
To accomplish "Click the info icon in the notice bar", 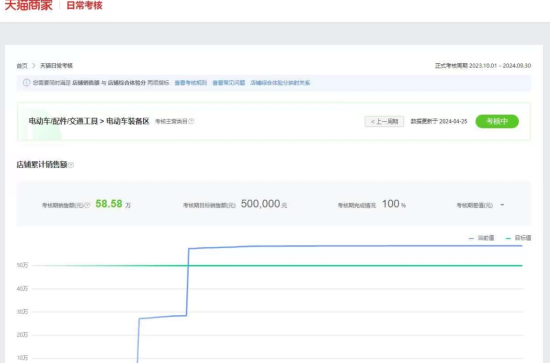I will click(x=26, y=83).
